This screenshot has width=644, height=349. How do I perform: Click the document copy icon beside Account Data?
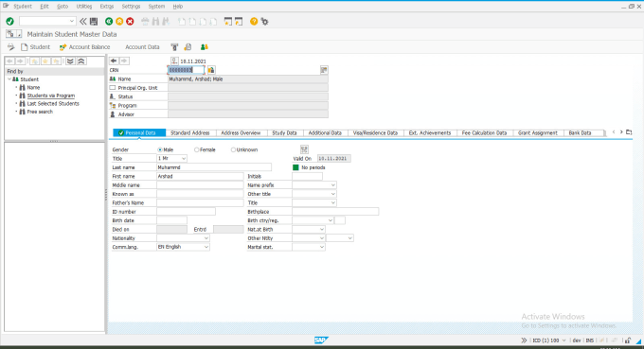(x=188, y=46)
